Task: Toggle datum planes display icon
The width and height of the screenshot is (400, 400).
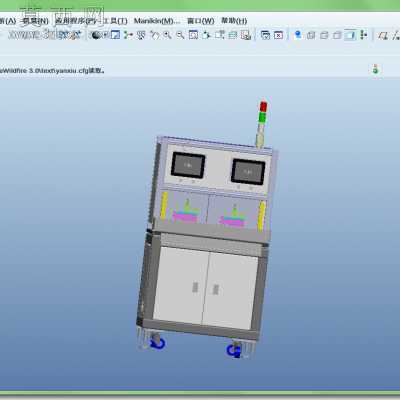Action: pyautogui.click(x=383, y=35)
